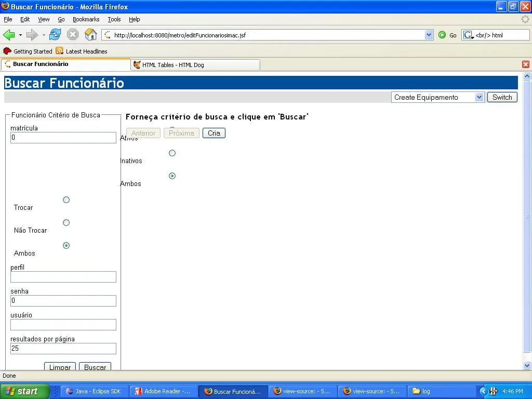Open Getting Started bookmark
The height and width of the screenshot is (399, 532).
(x=28, y=51)
